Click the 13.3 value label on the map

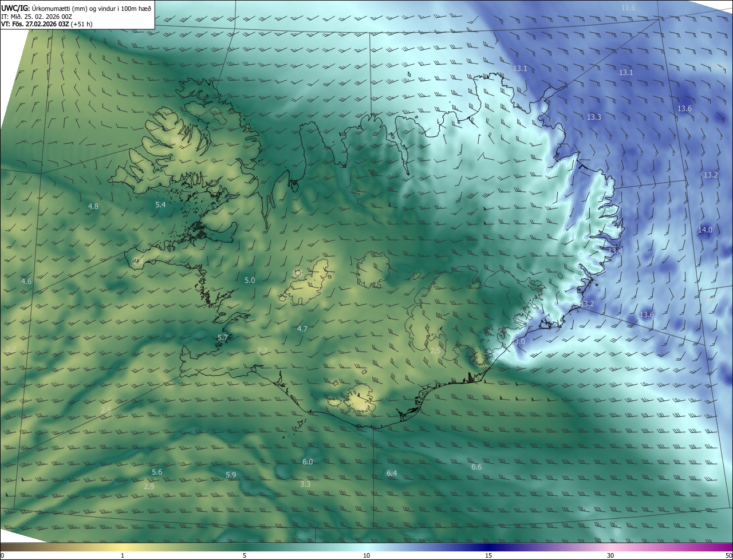click(x=594, y=117)
